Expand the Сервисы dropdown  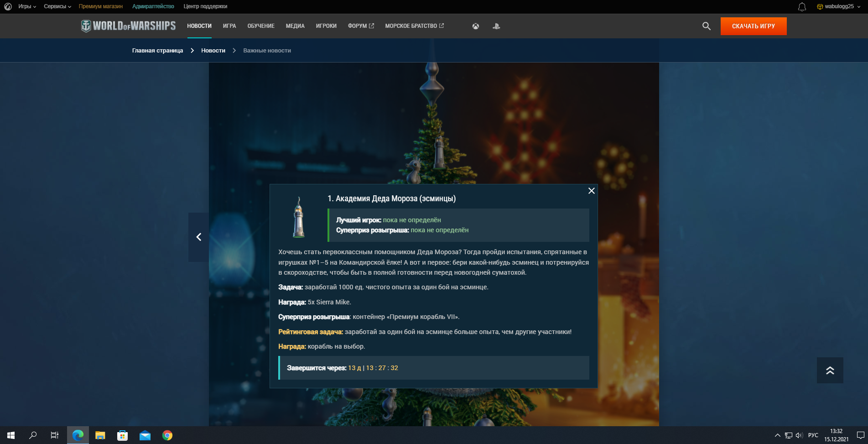[57, 6]
